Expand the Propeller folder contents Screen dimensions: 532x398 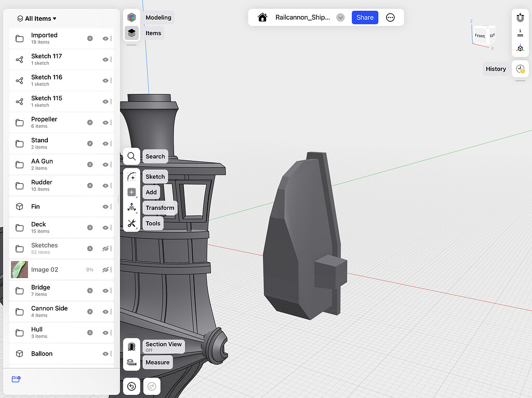click(x=91, y=122)
